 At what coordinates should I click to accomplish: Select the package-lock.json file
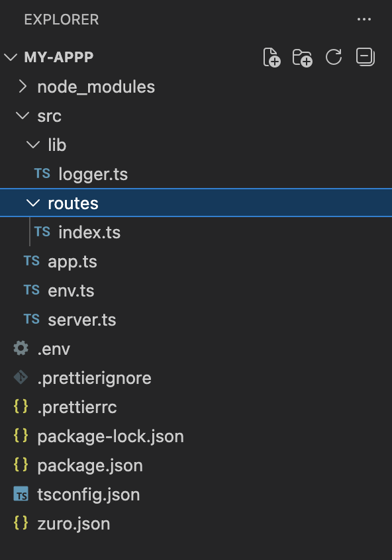pos(109,436)
